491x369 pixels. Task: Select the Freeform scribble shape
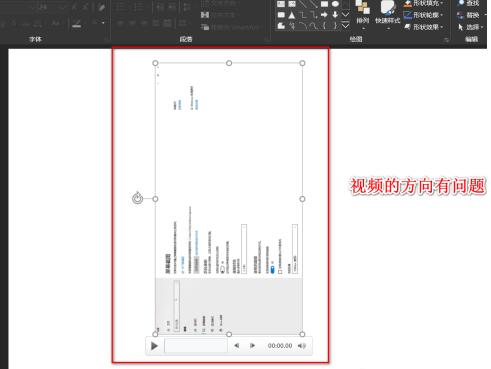tap(292, 26)
